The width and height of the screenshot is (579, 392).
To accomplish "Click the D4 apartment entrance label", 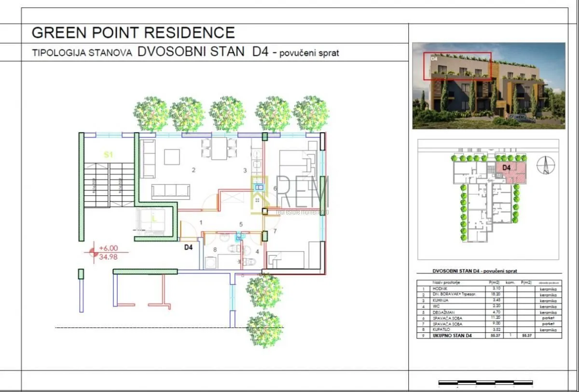I will tap(189, 247).
